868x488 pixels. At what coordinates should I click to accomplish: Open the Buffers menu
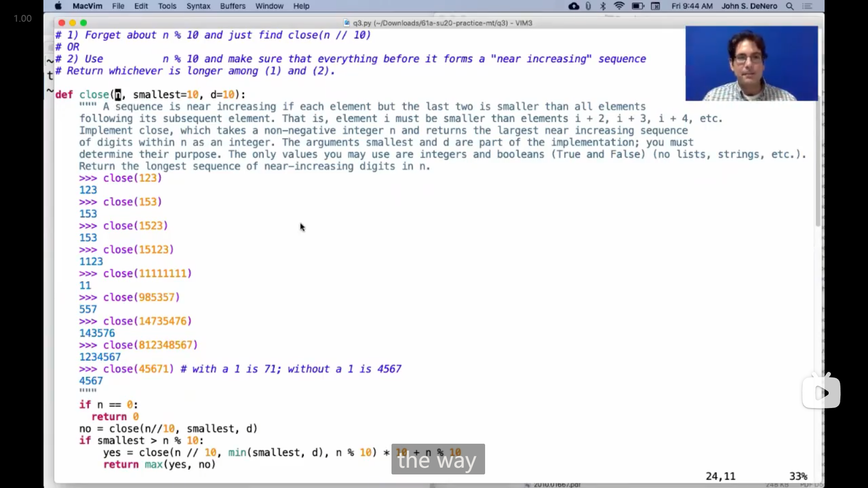[233, 6]
